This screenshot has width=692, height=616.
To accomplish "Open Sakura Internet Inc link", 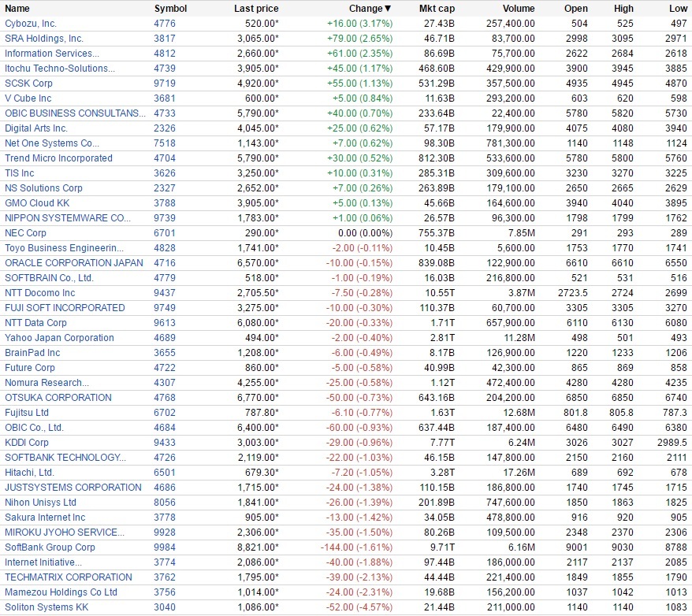I will coord(45,518).
